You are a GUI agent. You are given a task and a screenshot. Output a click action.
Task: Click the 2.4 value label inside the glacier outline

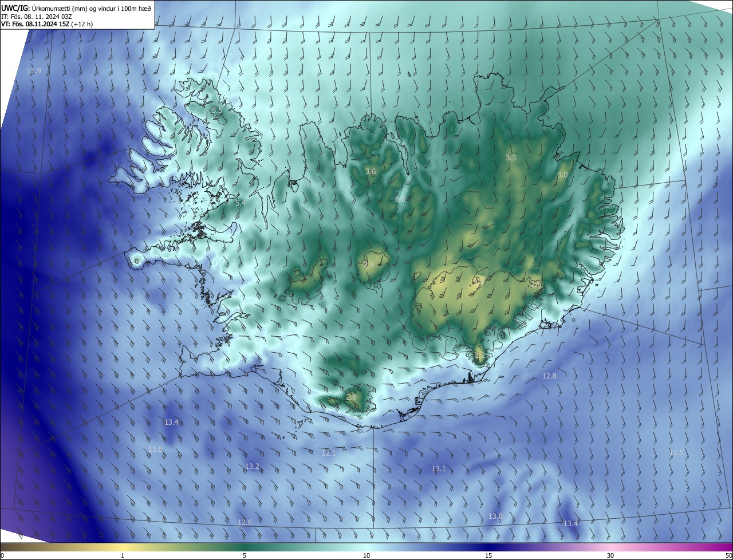coord(368,265)
